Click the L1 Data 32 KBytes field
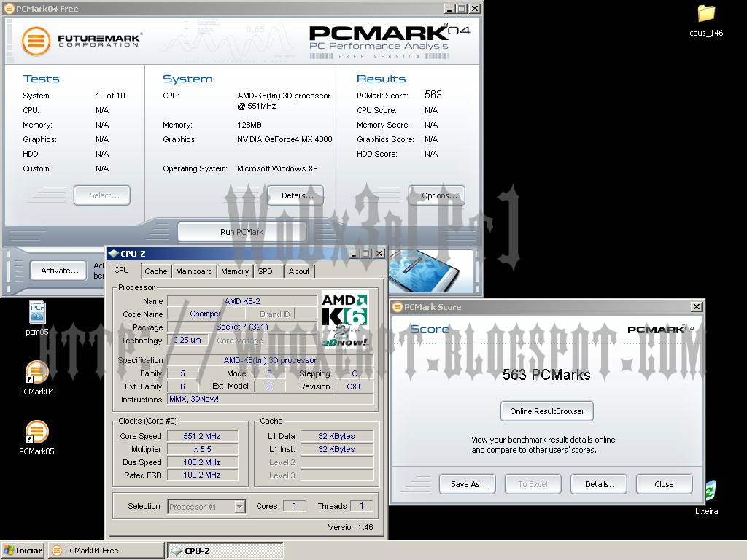The height and width of the screenshot is (560, 747). (337, 436)
